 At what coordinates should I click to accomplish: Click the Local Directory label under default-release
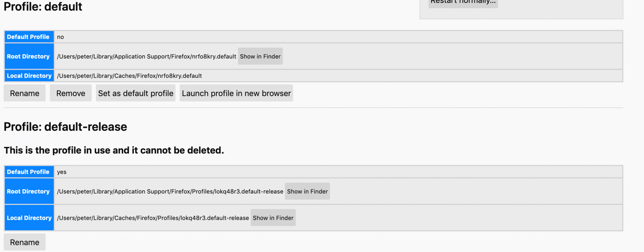coord(29,218)
